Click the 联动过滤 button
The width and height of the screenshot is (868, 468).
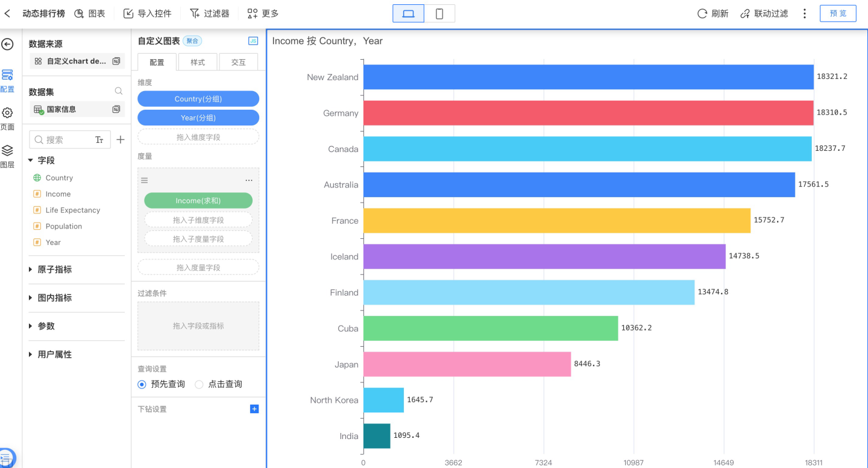764,13
